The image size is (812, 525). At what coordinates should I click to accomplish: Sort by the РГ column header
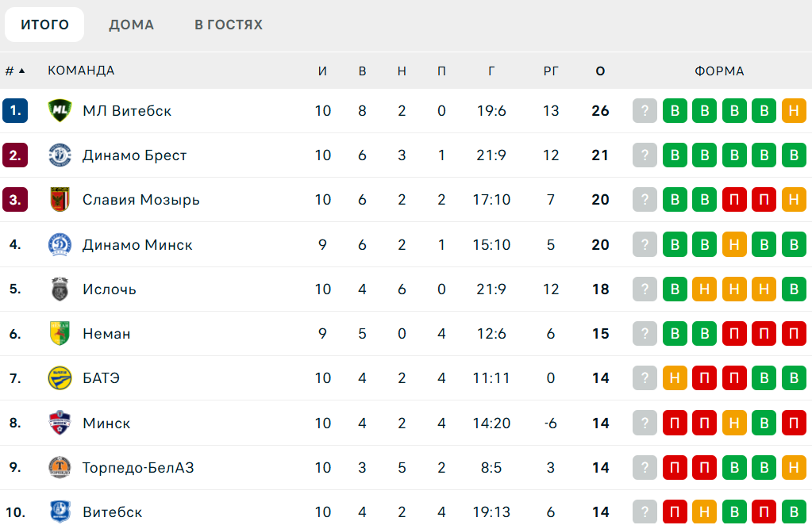pos(551,71)
